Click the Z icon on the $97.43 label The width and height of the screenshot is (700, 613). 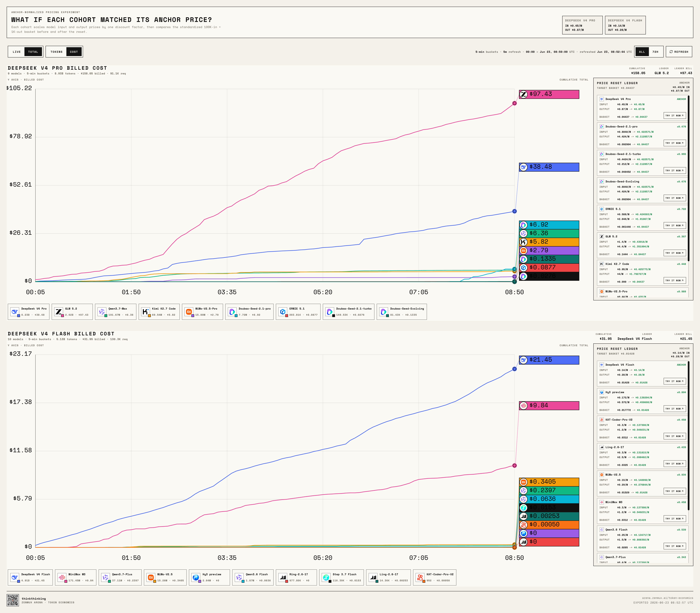point(523,94)
